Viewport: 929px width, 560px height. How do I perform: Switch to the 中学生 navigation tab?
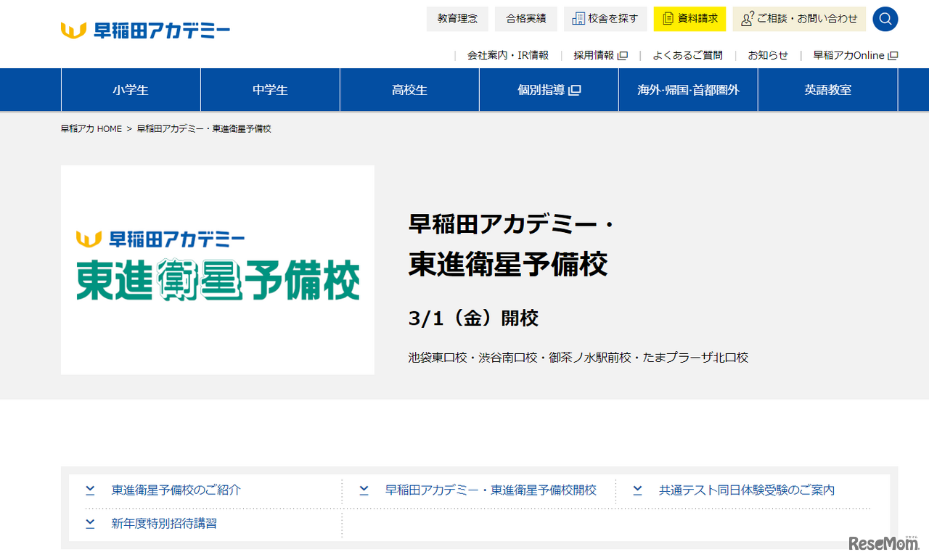(269, 89)
